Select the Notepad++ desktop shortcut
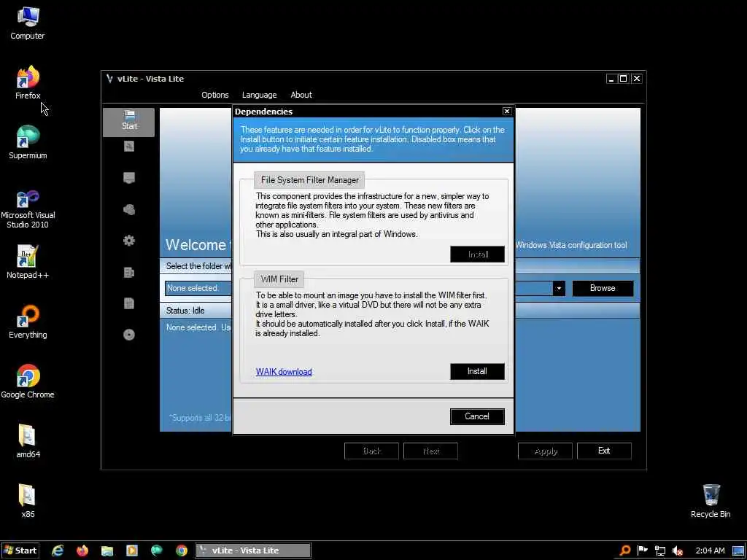747x560 pixels. (x=28, y=262)
